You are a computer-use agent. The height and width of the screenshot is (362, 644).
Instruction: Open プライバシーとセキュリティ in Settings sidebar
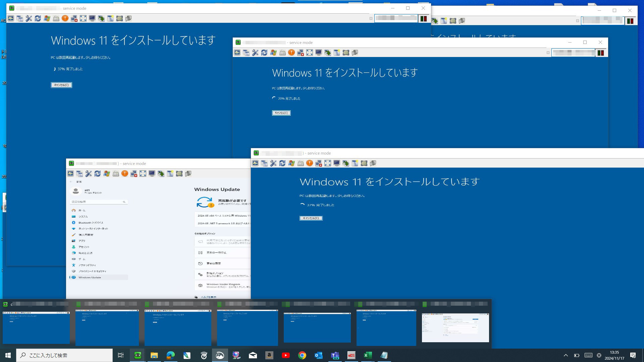99,271
